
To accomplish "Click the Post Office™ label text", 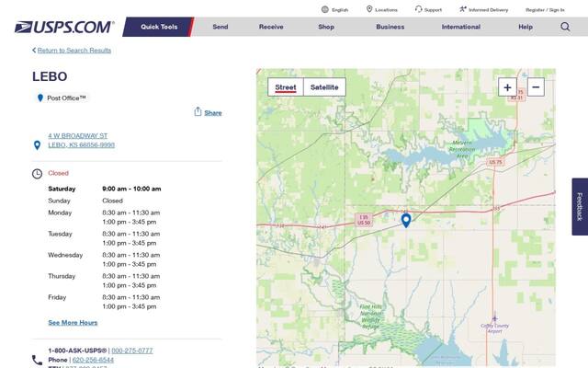I will tap(66, 98).
